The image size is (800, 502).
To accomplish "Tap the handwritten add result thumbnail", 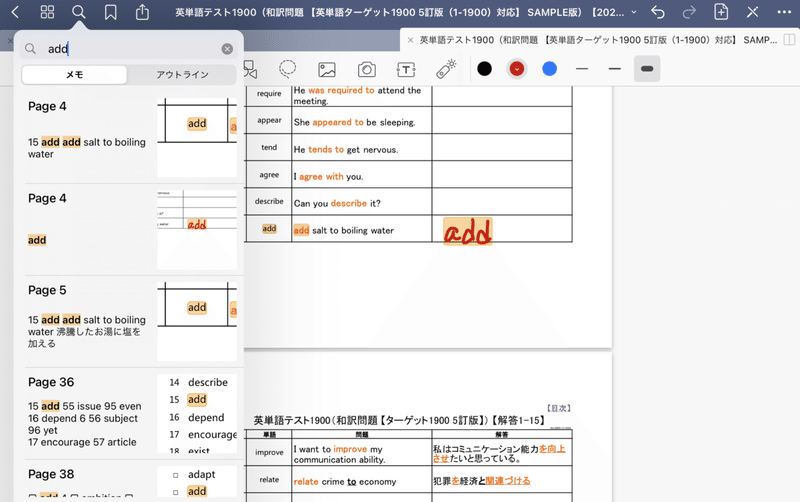I will tap(197, 230).
